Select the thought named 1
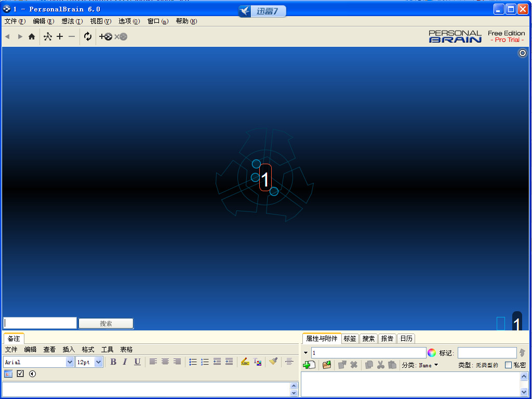The height and width of the screenshot is (399, 532). tap(265, 178)
